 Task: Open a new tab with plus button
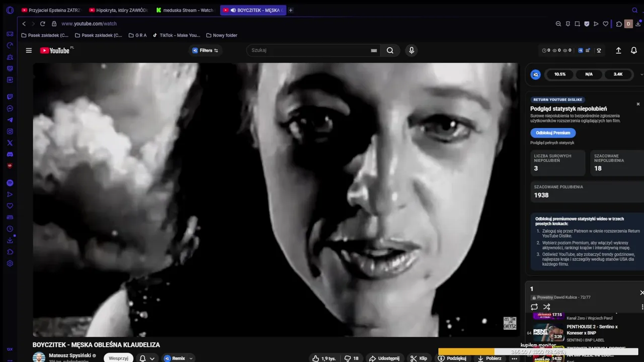tap(290, 10)
